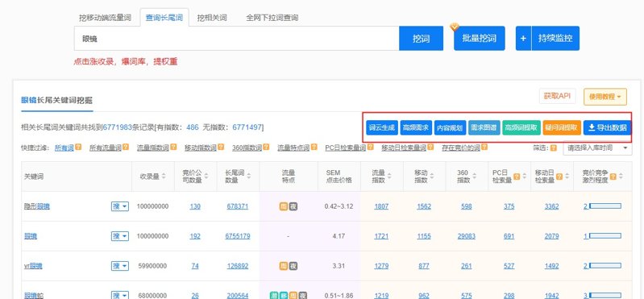Click the 所有词 quick filter link

(x=64, y=147)
